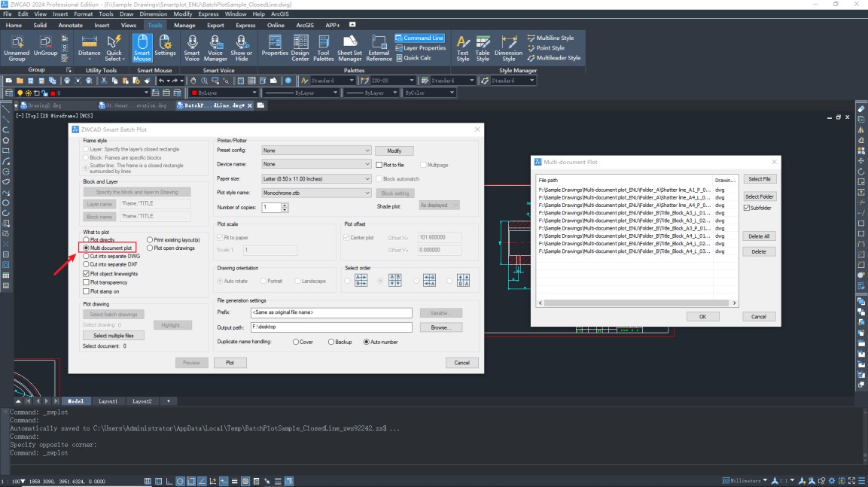Expand the ISO-25 dimension style dropdown

[x=411, y=81]
